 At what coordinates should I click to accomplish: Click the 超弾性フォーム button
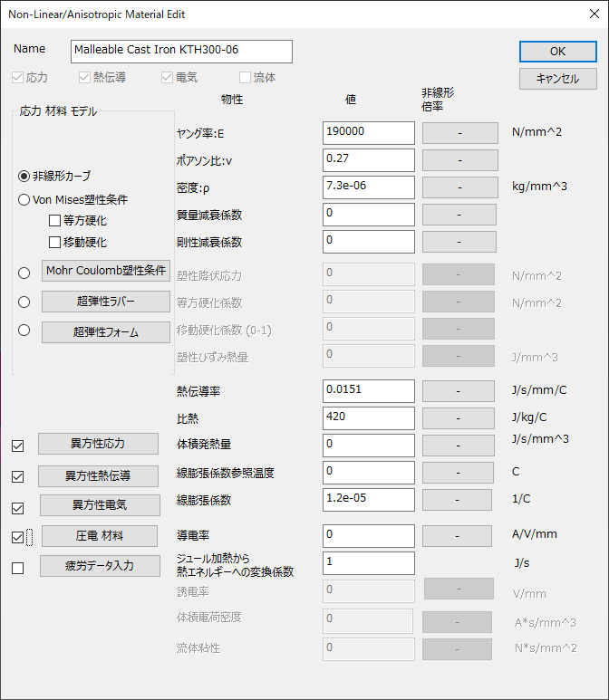106,331
